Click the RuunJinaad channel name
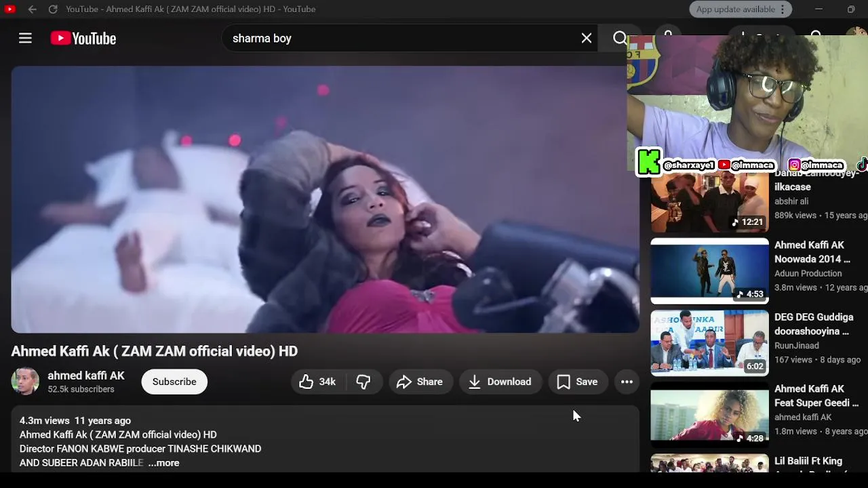 click(797, 346)
